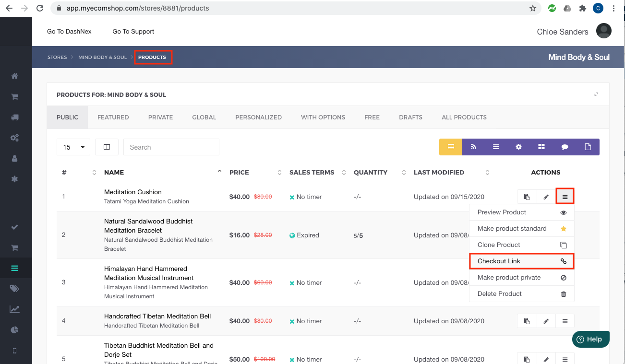
Task: Go to MIND BODY & SOUL breadcrumb
Action: tap(103, 57)
